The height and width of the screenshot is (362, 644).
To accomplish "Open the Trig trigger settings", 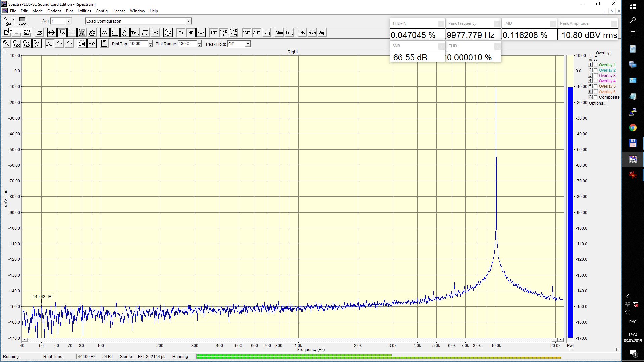I will point(135,33).
